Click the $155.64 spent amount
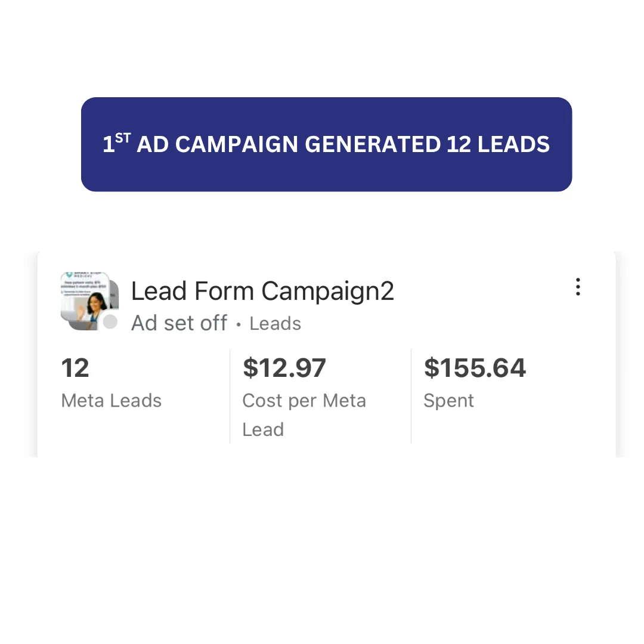 tap(475, 367)
